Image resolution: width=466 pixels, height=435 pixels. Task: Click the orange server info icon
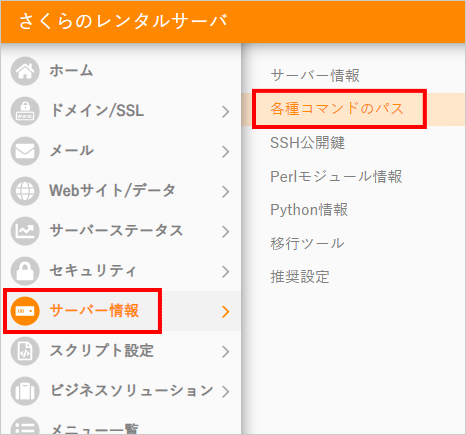tap(25, 311)
